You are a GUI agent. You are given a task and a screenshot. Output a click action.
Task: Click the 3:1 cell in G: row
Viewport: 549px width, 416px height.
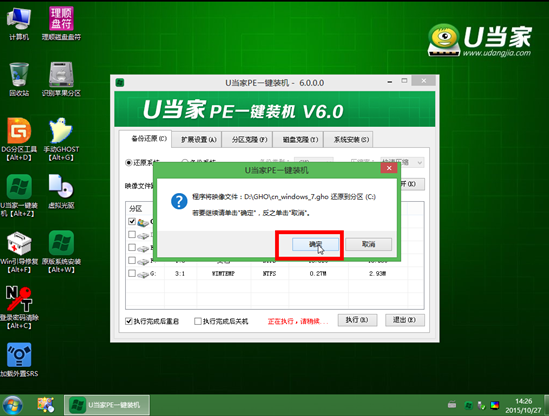click(x=180, y=273)
